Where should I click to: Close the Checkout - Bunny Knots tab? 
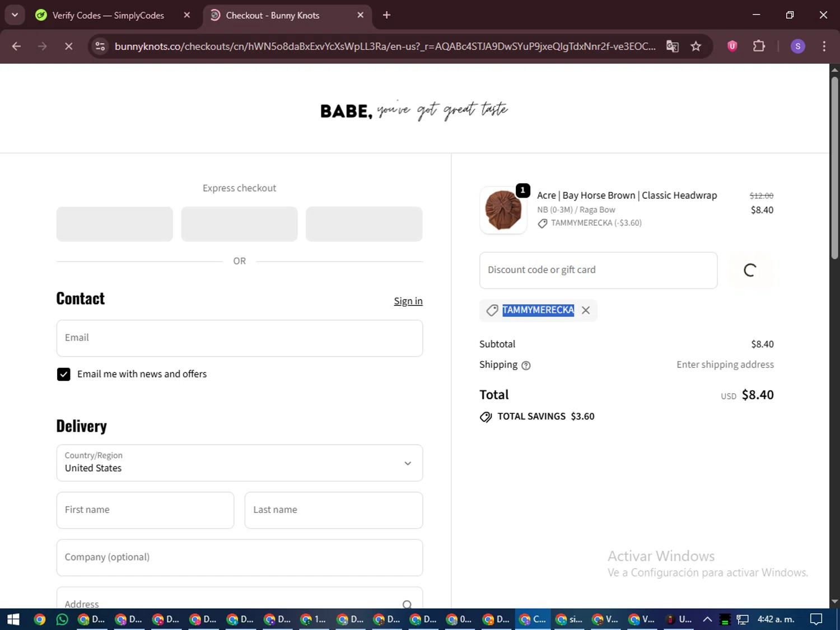tap(360, 15)
